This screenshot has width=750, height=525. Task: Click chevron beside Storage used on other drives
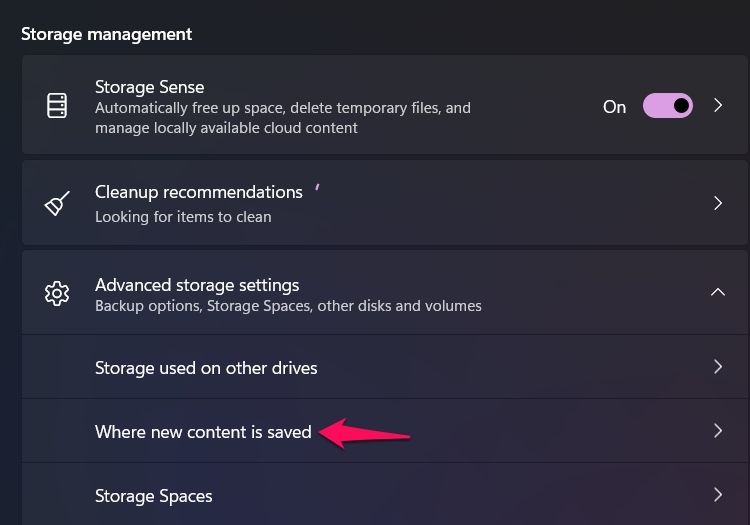pyautogui.click(x=717, y=367)
